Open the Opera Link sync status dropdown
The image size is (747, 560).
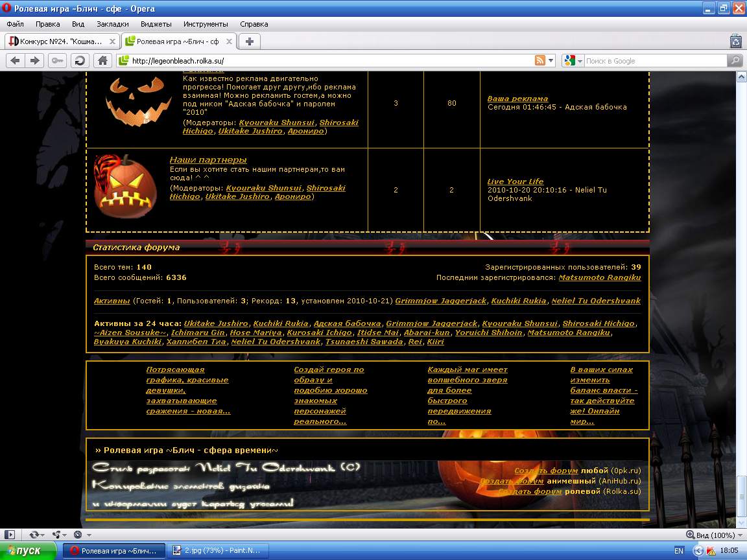point(37,535)
